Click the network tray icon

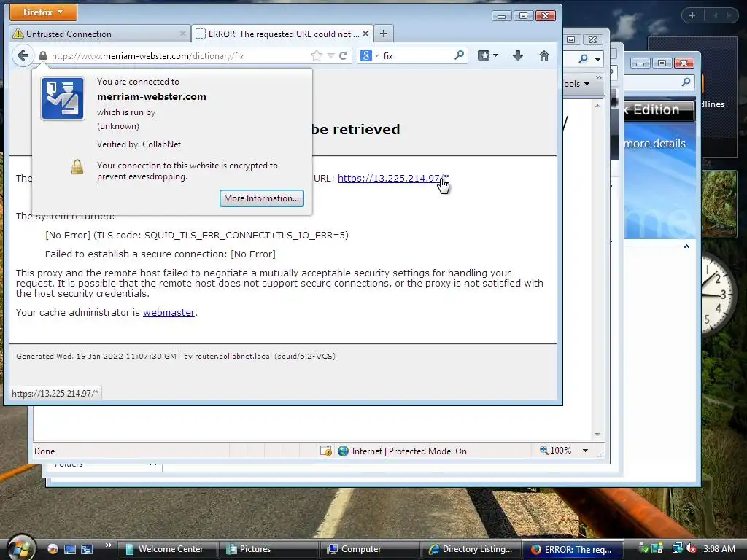coord(678,549)
